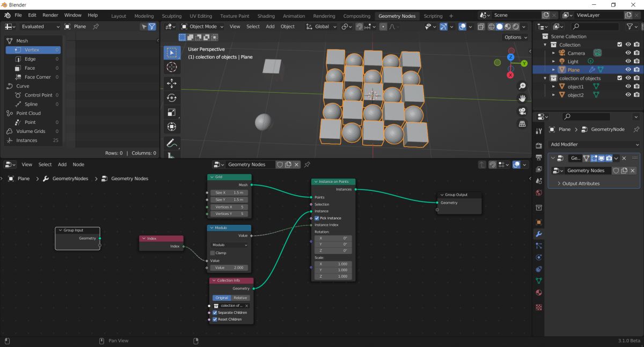Activate the Move tool in viewport
Image resolution: width=644 pixels, height=347 pixels.
[x=172, y=83]
